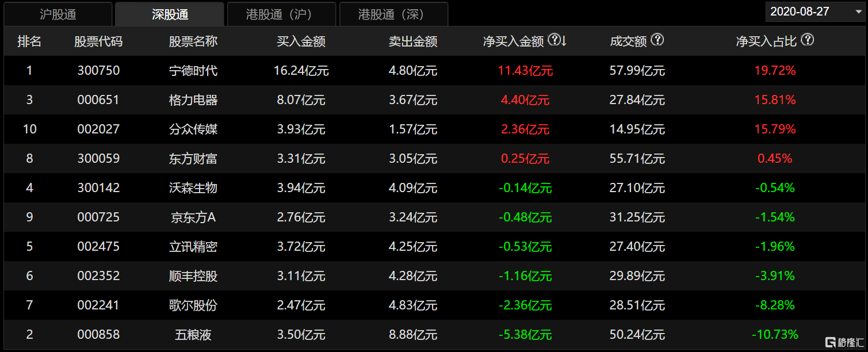The height and width of the screenshot is (352, 868).
Task: Click stock code 002241
Action: [x=98, y=305]
